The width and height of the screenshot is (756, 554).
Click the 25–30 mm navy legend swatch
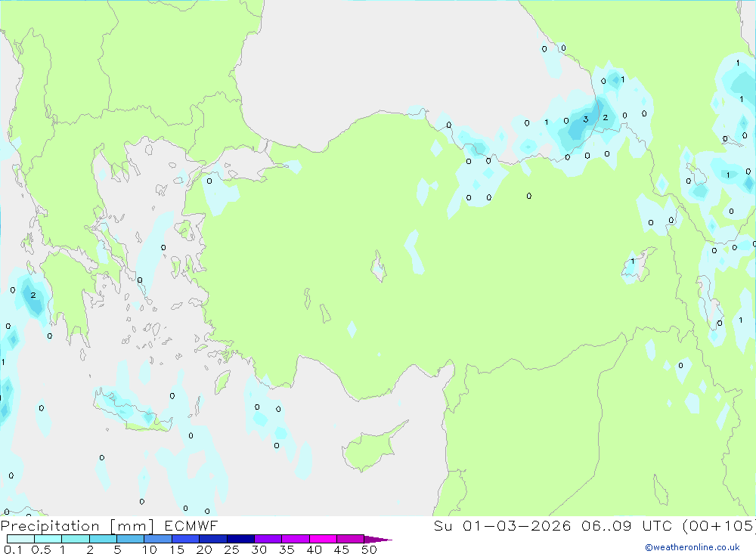coord(240,539)
